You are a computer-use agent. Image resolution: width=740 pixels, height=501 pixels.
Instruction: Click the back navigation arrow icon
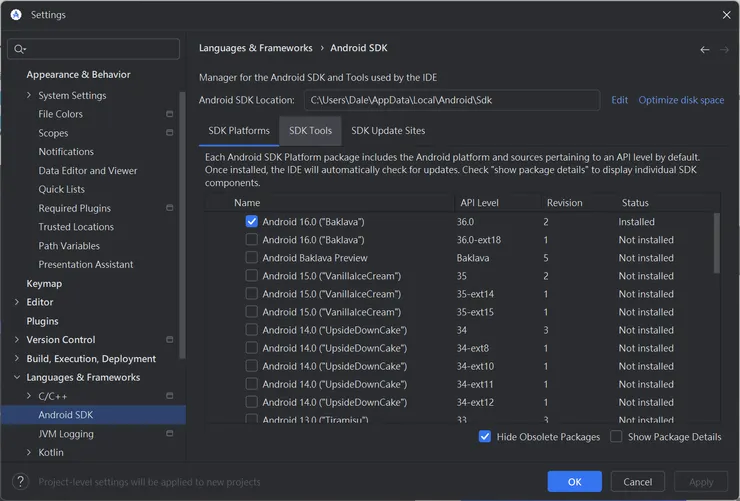[x=705, y=49]
